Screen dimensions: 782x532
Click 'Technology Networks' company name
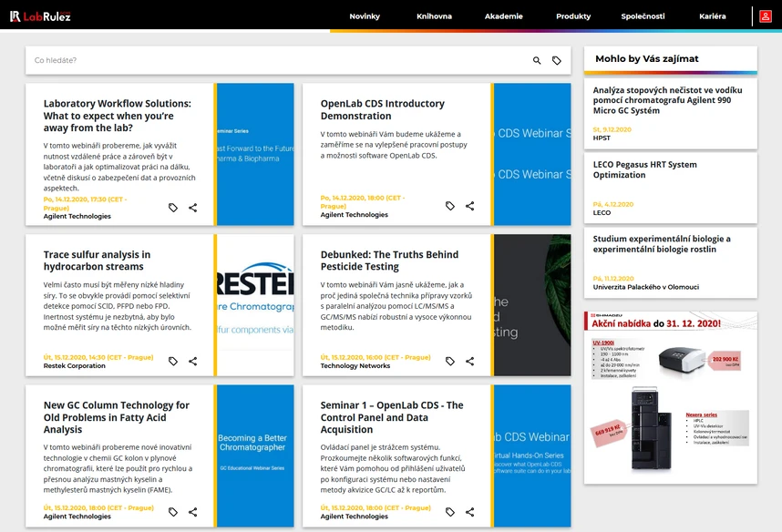(x=355, y=365)
